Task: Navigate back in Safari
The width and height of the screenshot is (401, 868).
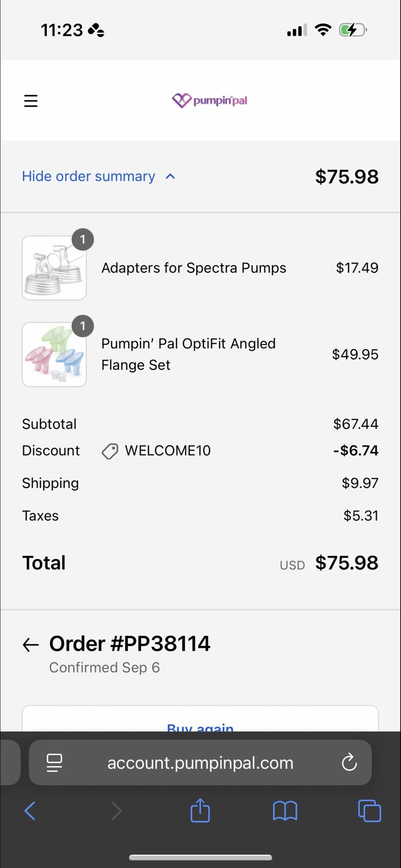Action: point(30,811)
